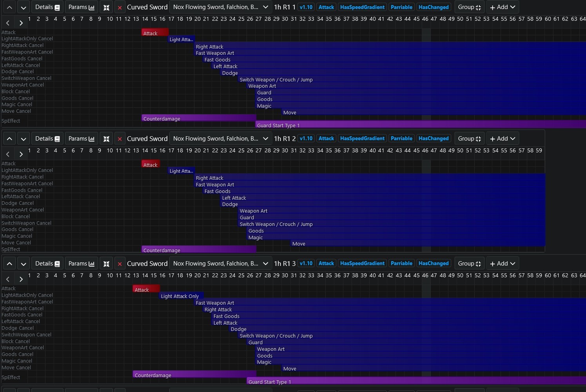Remove the 1h R1 3 panel with the red X

(x=120, y=264)
